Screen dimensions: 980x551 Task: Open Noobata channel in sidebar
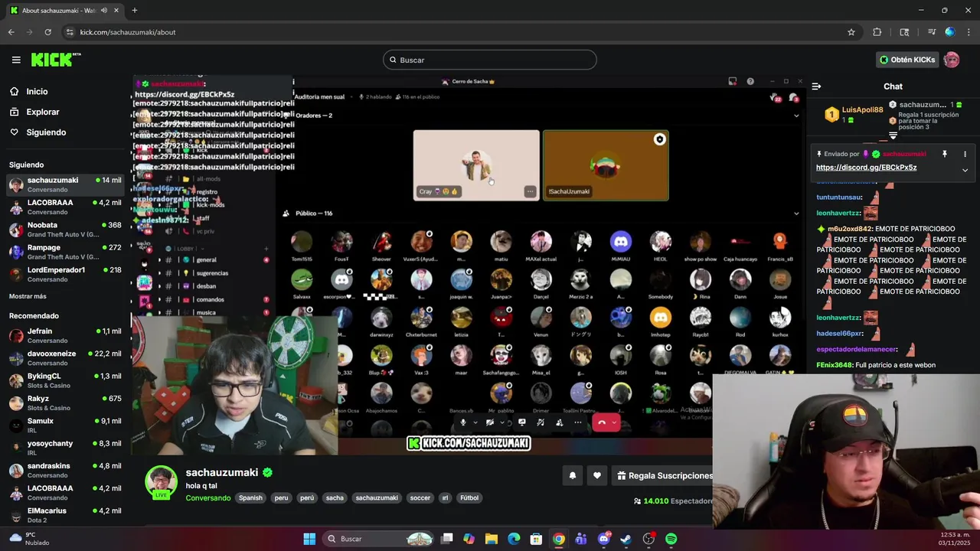pos(65,230)
